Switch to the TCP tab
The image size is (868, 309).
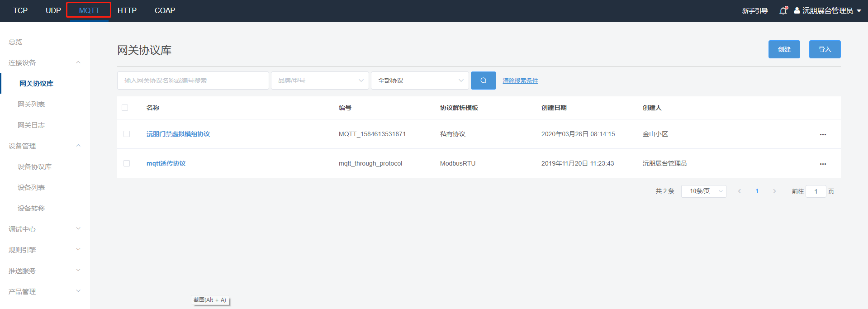(20, 10)
